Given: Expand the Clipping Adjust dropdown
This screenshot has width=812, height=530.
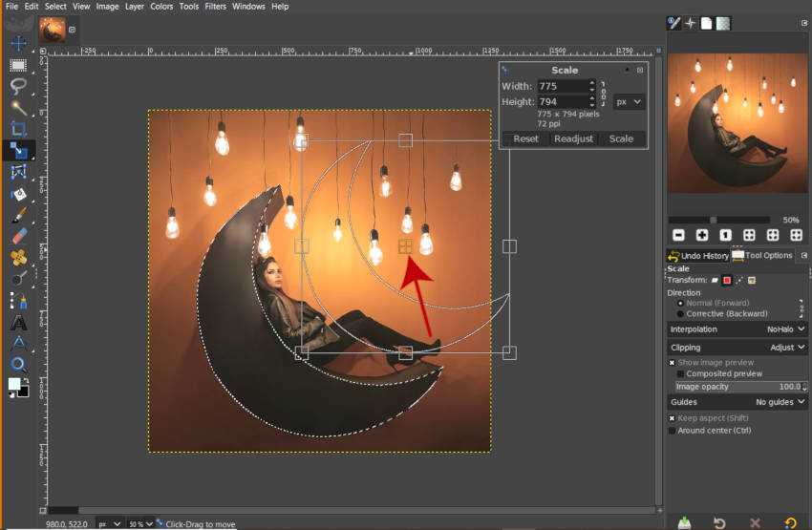Looking at the screenshot, I should (788, 348).
